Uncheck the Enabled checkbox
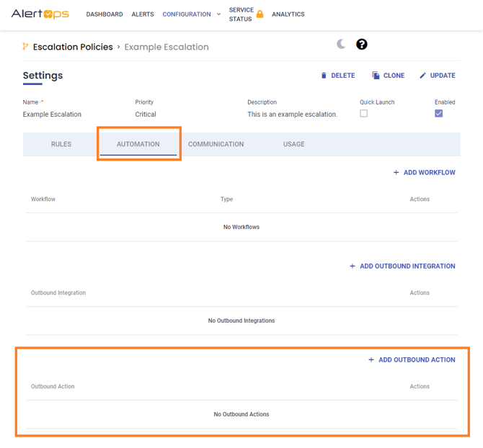 (x=438, y=114)
